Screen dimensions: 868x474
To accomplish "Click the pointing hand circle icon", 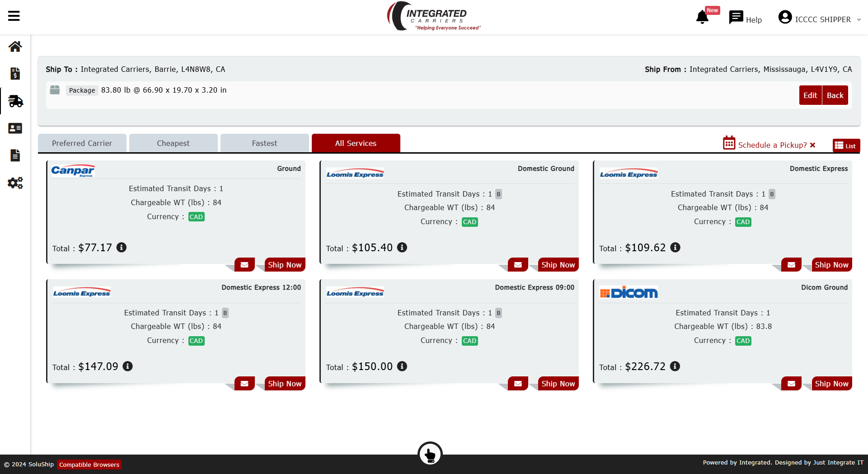I will 430,454.
